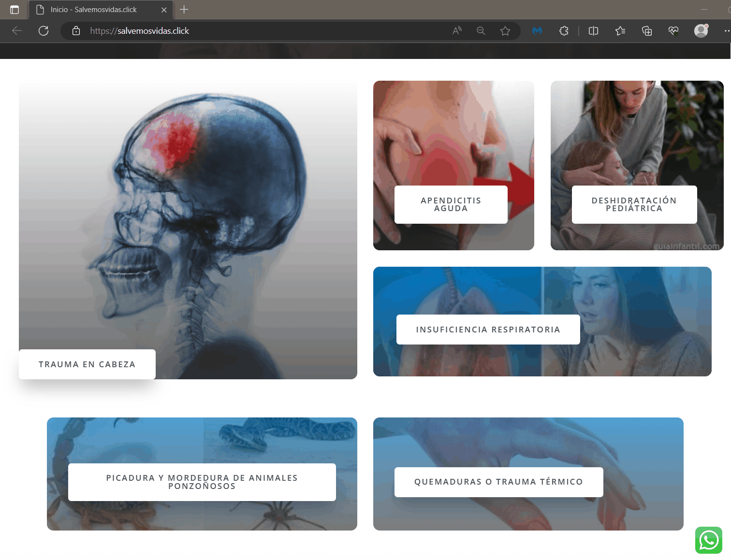
Task: Open the Favorites list
Action: (x=620, y=31)
